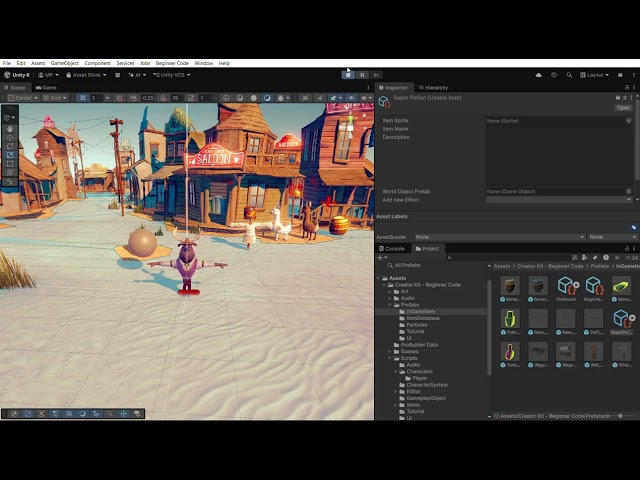The height and width of the screenshot is (480, 640).
Task: Select the Scale tool in Scene tools
Action: click(x=10, y=155)
